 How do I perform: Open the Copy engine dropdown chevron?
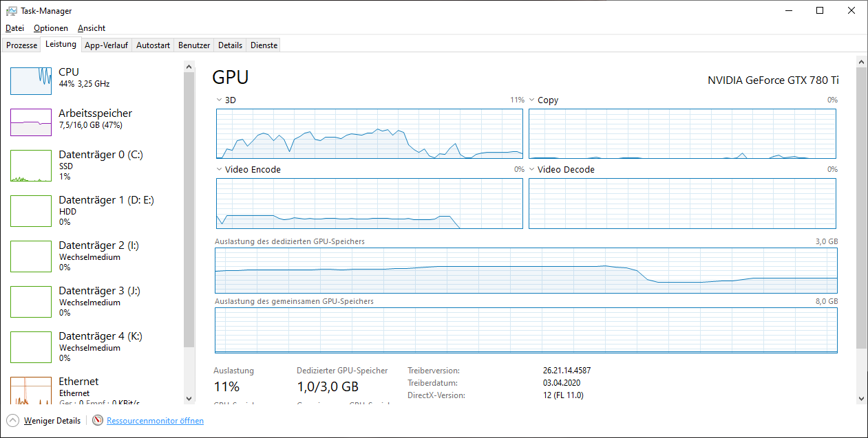(x=531, y=100)
